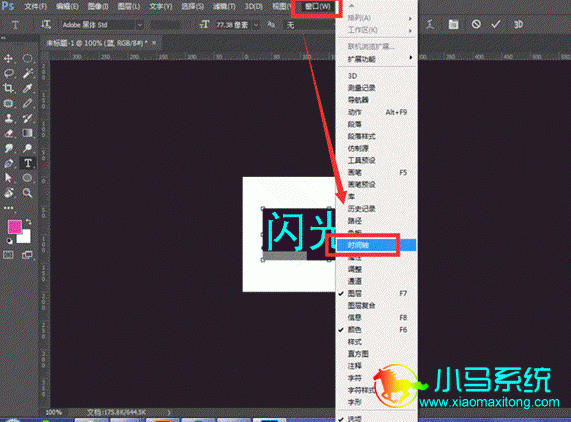
Task: Select the Zoom magnifier tool
Action: pos(27,193)
